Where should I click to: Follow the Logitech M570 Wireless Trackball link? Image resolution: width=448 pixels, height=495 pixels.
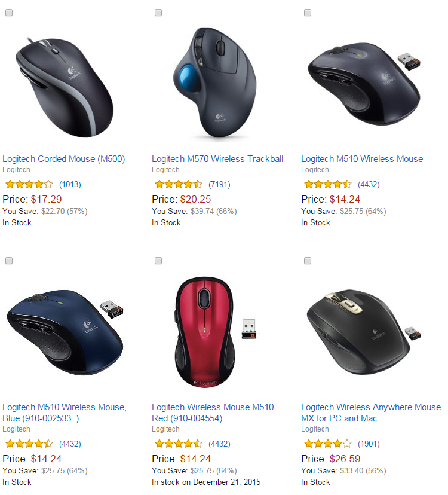point(217,159)
